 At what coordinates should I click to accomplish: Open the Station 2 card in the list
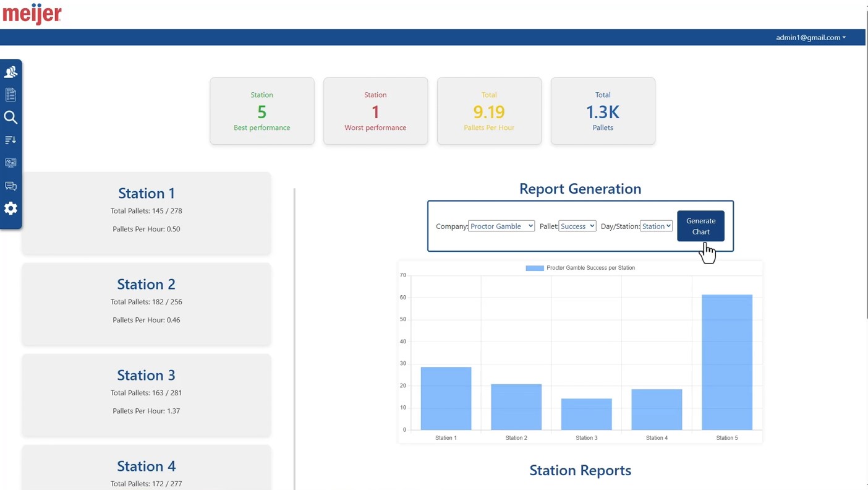click(x=147, y=304)
